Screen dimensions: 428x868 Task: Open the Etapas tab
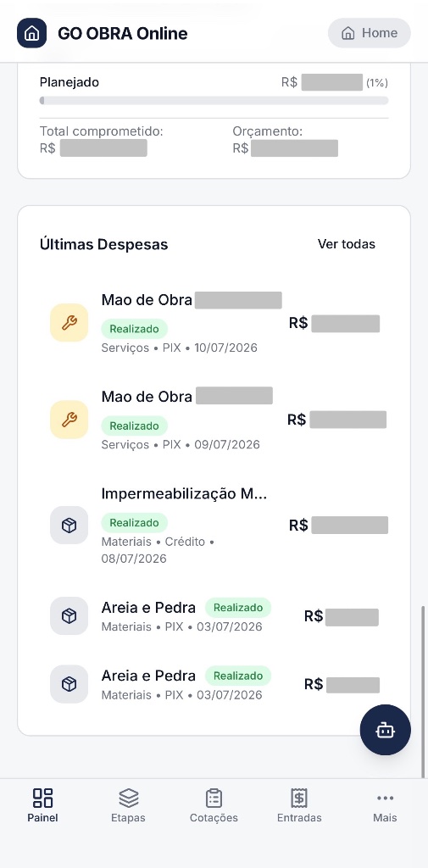tap(129, 805)
